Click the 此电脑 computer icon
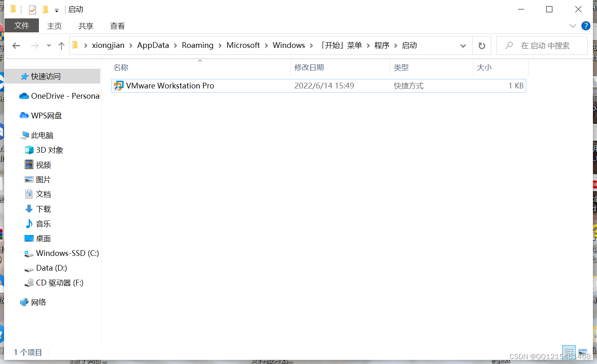 click(x=25, y=135)
